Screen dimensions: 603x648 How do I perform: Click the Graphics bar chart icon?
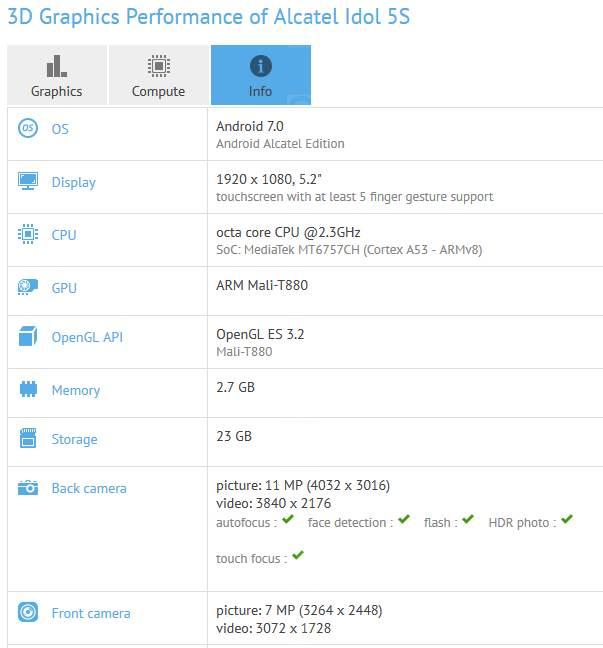(x=57, y=66)
